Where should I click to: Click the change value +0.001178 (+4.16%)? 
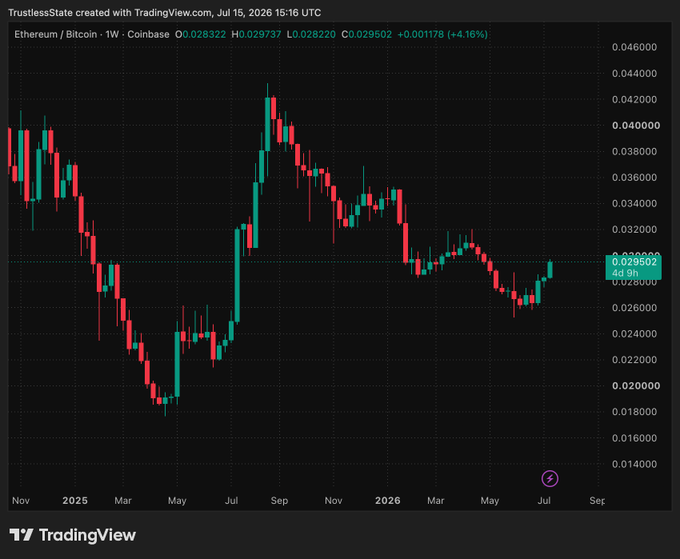tap(442, 34)
